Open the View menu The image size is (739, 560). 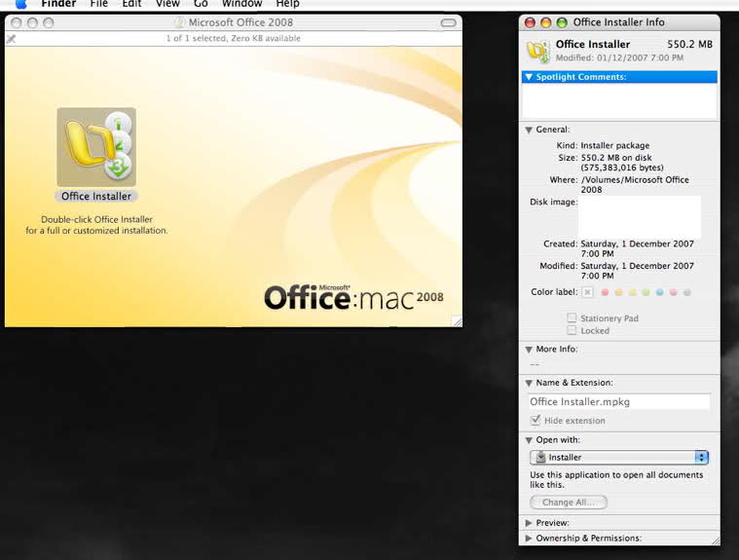167,4
